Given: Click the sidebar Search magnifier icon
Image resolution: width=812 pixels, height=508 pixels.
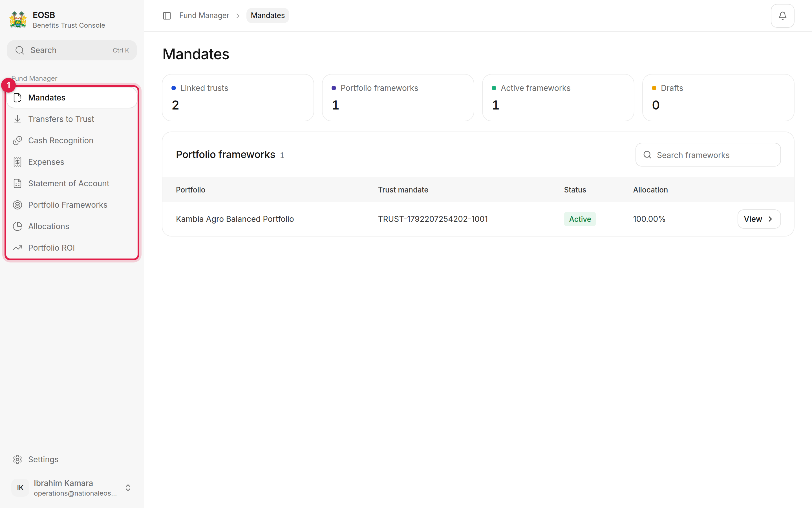Looking at the screenshot, I should coord(20,50).
